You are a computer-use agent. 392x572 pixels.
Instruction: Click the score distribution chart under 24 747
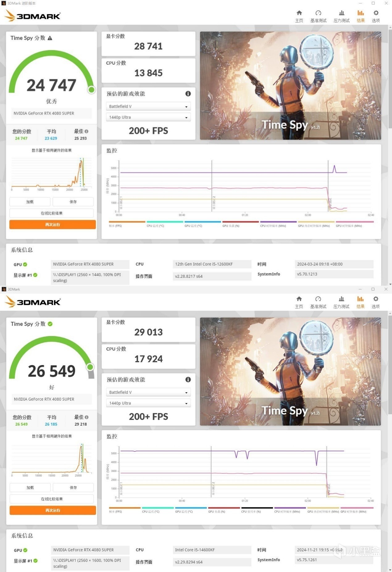pos(52,174)
